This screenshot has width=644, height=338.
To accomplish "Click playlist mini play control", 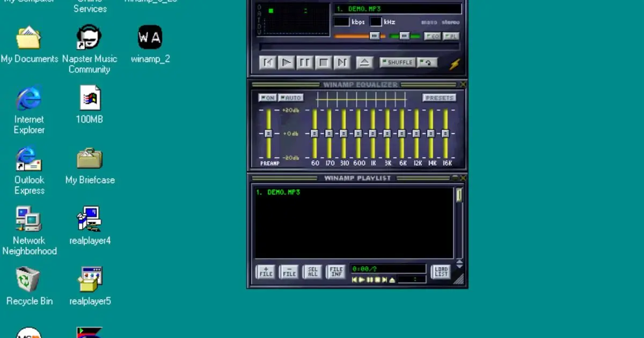I will (x=362, y=280).
